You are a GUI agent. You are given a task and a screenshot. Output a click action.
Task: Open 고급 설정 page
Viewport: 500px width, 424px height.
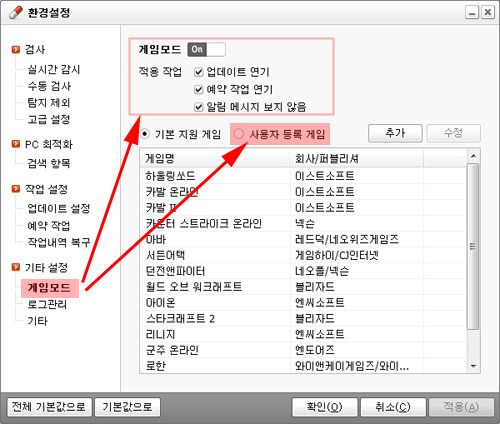(x=49, y=119)
